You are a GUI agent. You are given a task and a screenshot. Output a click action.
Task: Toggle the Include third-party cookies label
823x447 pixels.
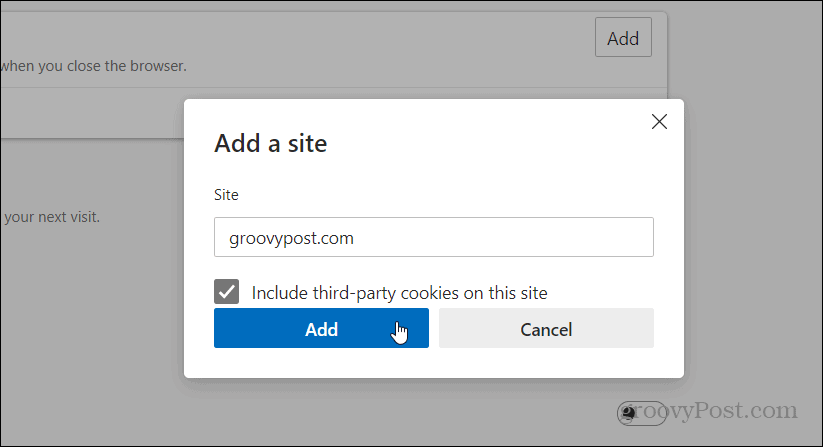(399, 293)
